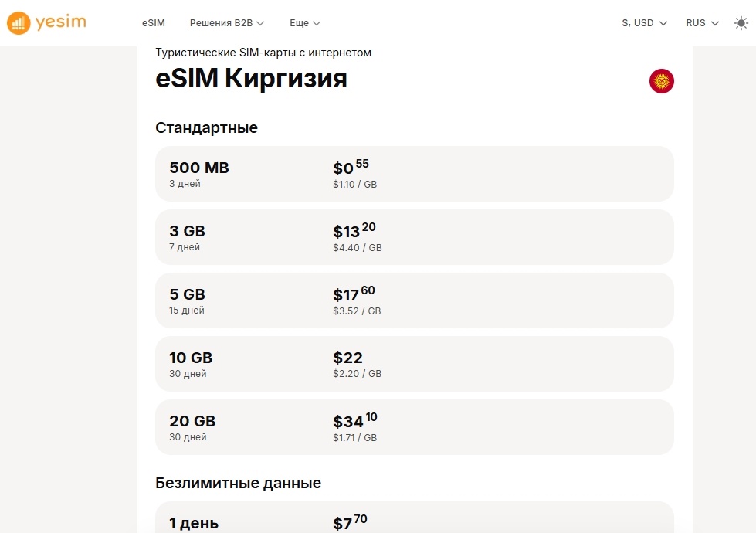This screenshot has width=756, height=533.
Task: Pick the 10 GB plan for $22
Action: tap(415, 364)
